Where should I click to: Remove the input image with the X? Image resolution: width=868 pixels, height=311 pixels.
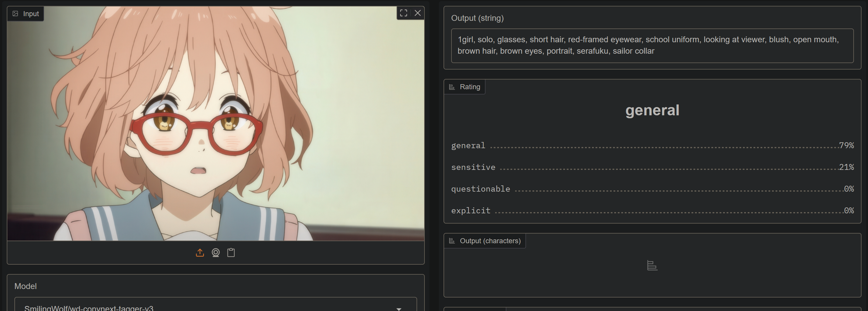(x=418, y=13)
